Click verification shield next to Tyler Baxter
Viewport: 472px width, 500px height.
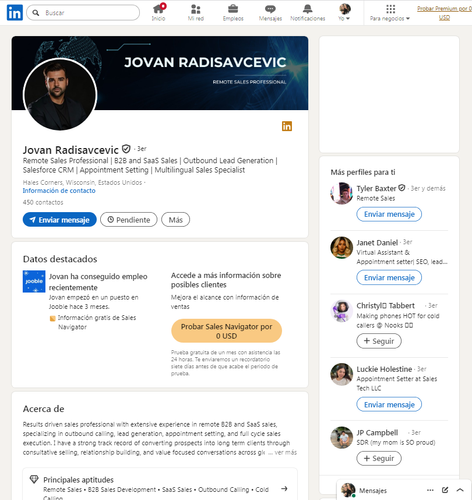tap(402, 188)
